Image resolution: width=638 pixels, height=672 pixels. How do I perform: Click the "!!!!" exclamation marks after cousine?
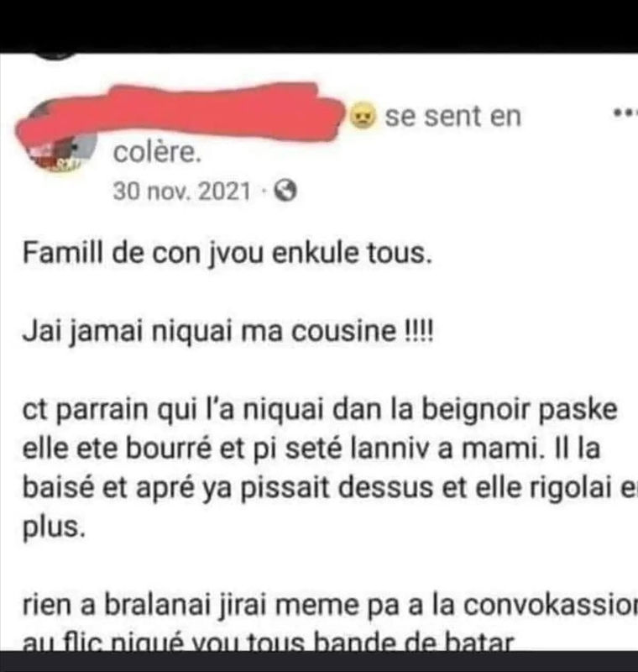pos(419,331)
